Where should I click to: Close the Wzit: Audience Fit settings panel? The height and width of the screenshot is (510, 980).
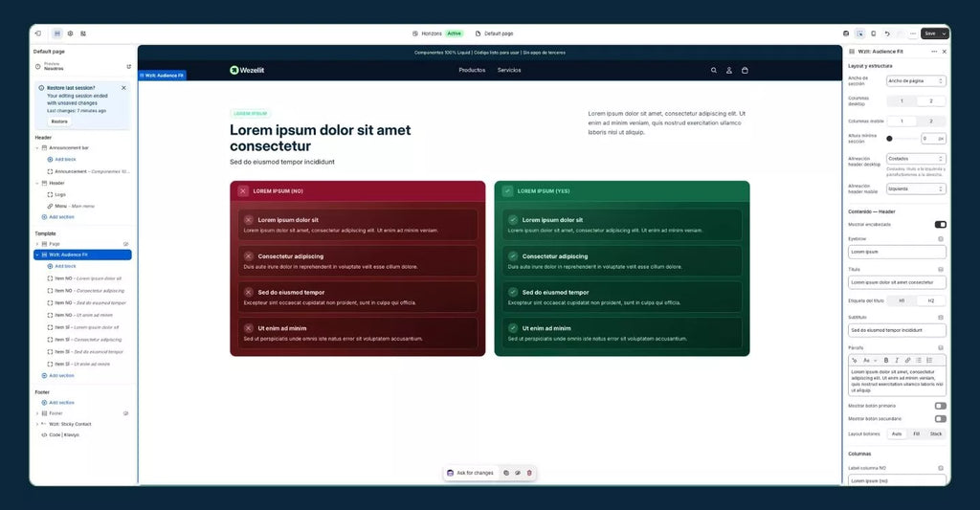(945, 52)
